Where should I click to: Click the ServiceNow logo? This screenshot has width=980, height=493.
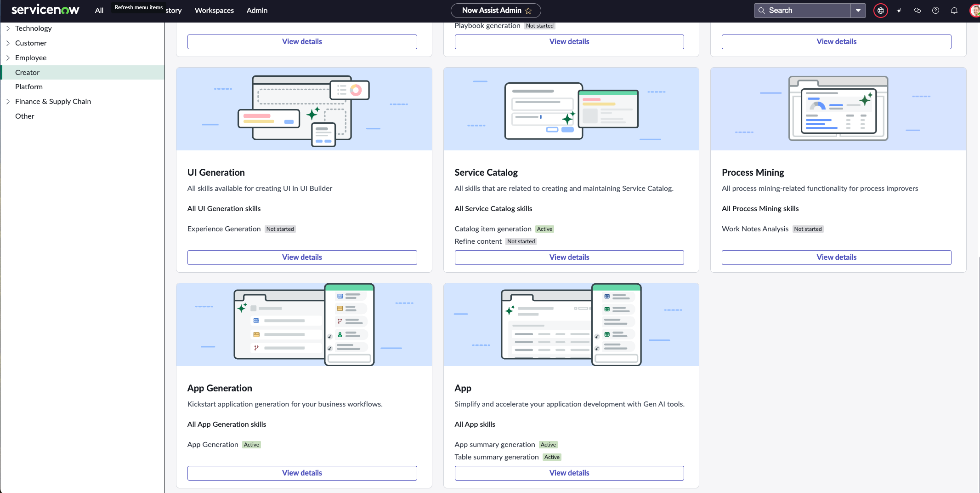click(45, 10)
